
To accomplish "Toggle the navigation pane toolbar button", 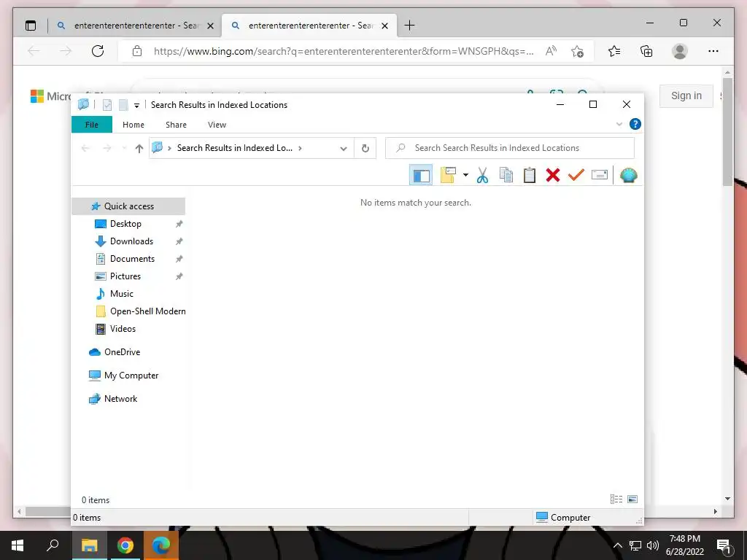I will [421, 175].
